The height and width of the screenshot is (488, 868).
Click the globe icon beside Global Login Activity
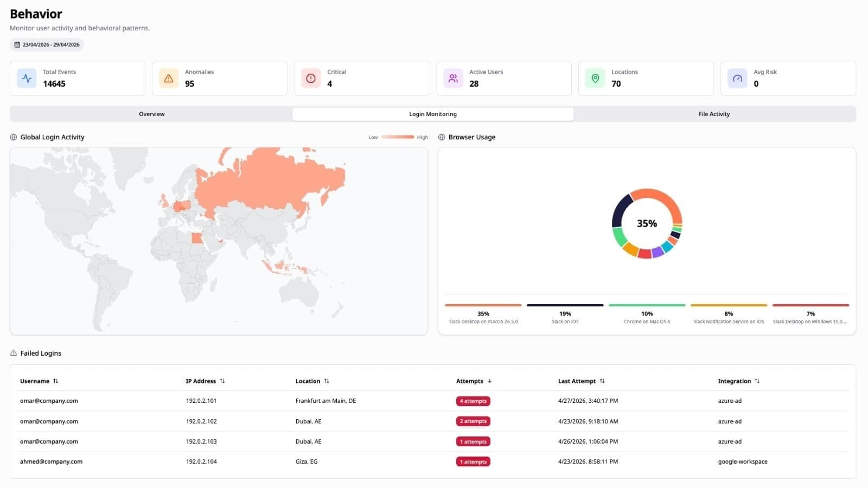point(14,137)
